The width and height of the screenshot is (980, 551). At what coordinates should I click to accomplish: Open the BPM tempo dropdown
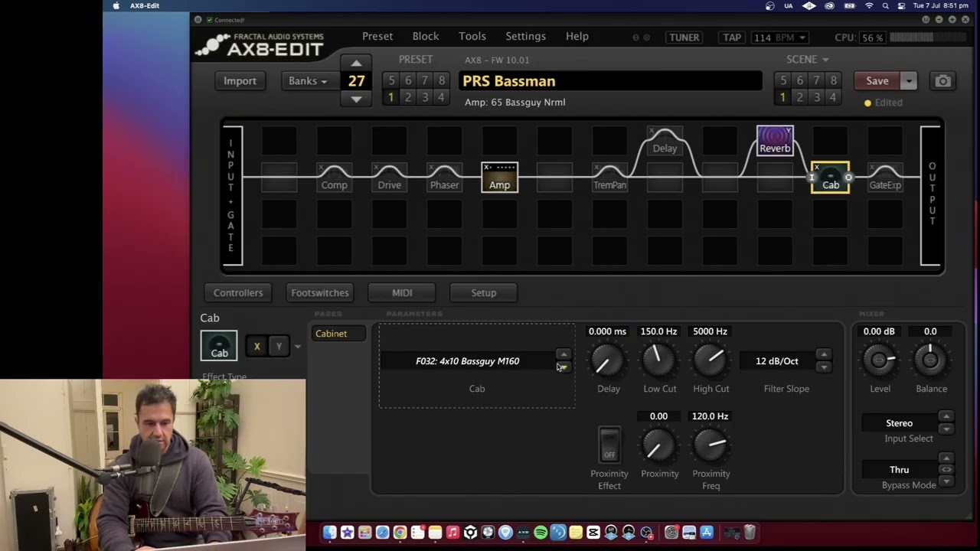click(x=779, y=37)
